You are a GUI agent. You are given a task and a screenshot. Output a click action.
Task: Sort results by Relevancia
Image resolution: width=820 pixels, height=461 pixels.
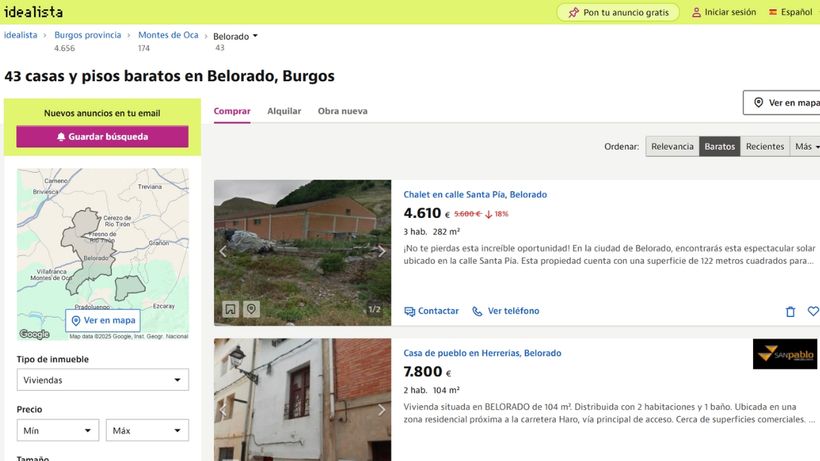click(x=672, y=146)
